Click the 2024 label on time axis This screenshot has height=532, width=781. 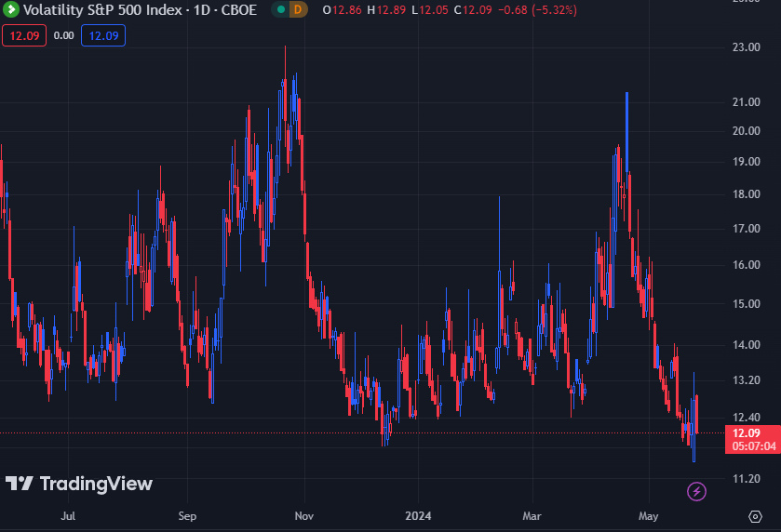pyautogui.click(x=418, y=516)
